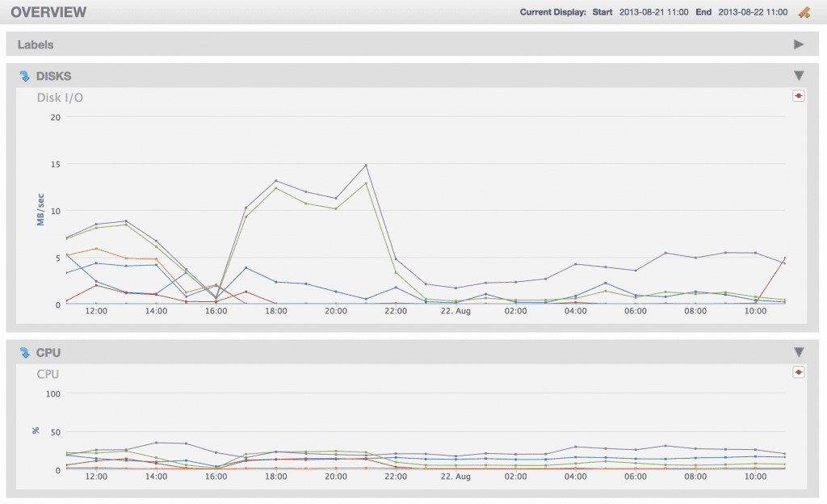The width and height of the screenshot is (827, 504).
Task: Click the Disk I/O chart title
Action: 60,98
